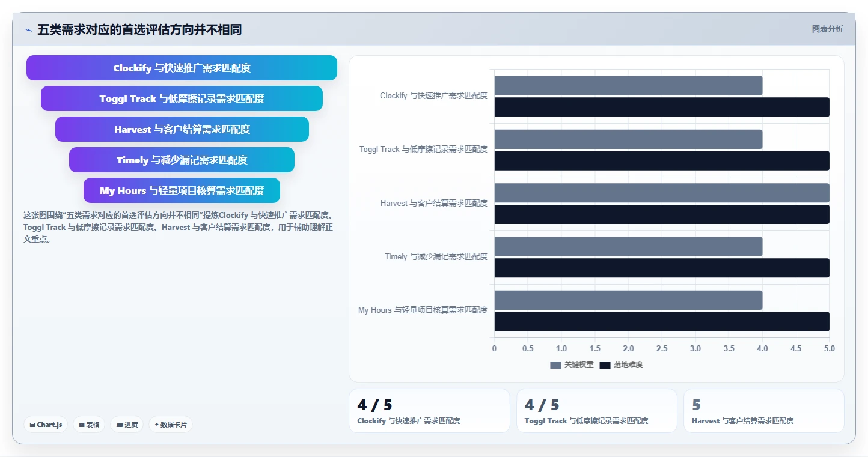The image size is (868, 457).
Task: Click the x-axis tick label 1.5
Action: (x=595, y=348)
